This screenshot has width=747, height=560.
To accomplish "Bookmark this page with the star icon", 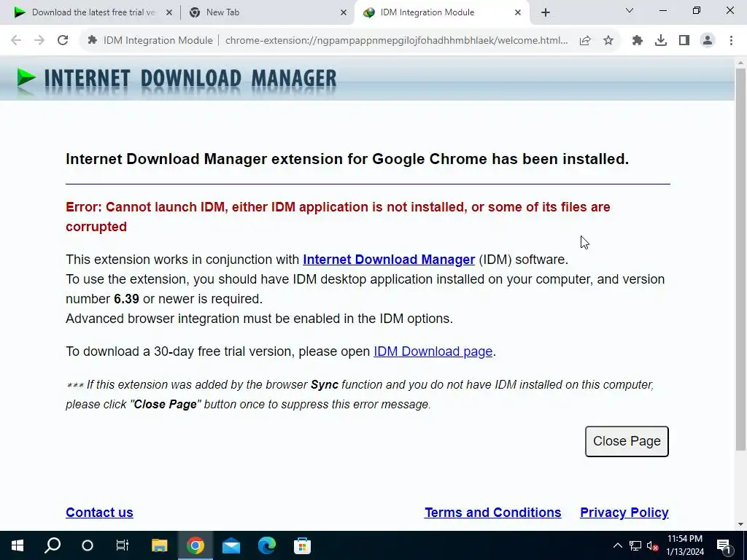I will (608, 41).
